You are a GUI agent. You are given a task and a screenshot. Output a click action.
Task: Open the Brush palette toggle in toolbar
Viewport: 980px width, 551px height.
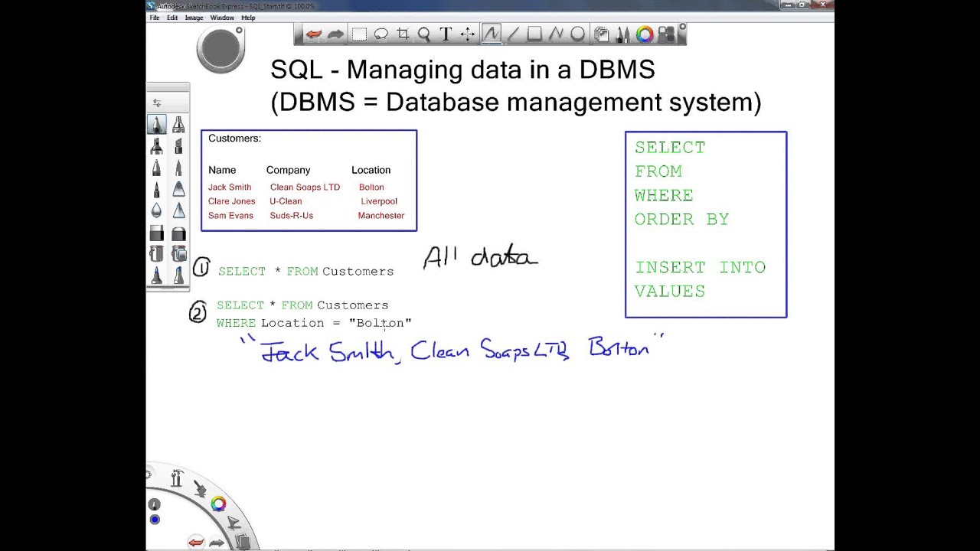(x=622, y=34)
